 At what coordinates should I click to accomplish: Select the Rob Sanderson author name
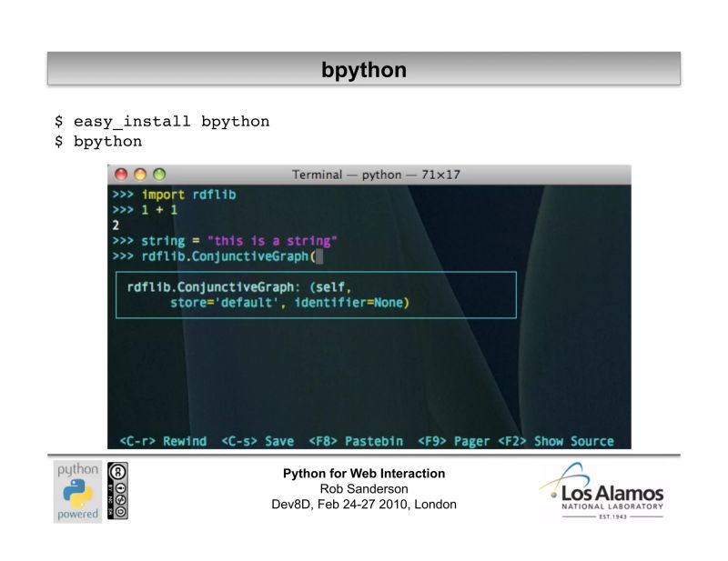click(x=362, y=488)
